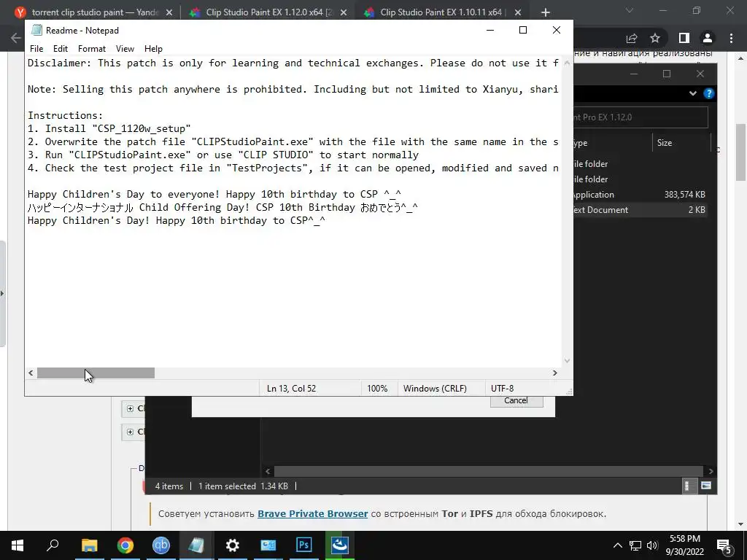The width and height of the screenshot is (747, 560).
Task: Open the browser three-dot menu
Action: 731,38
